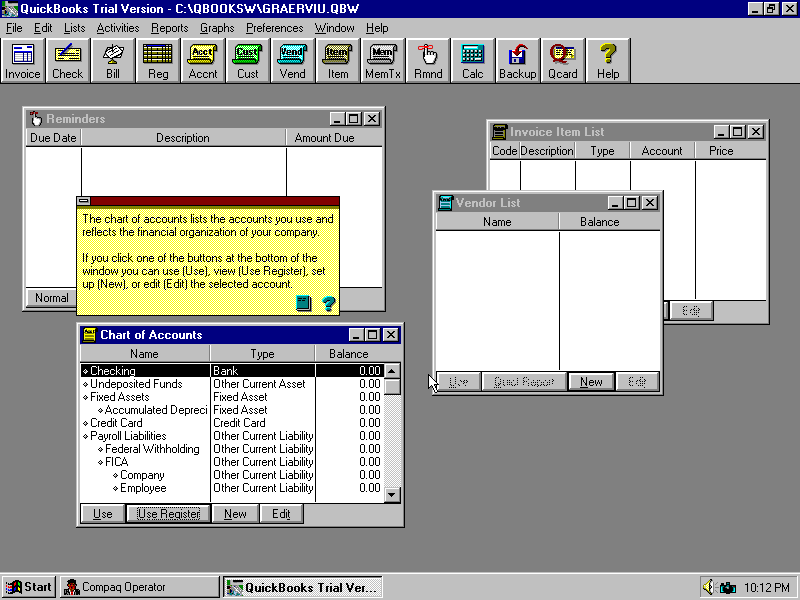The image size is (800, 600).
Task: Click the Reminders window title icon
Action: (36, 119)
